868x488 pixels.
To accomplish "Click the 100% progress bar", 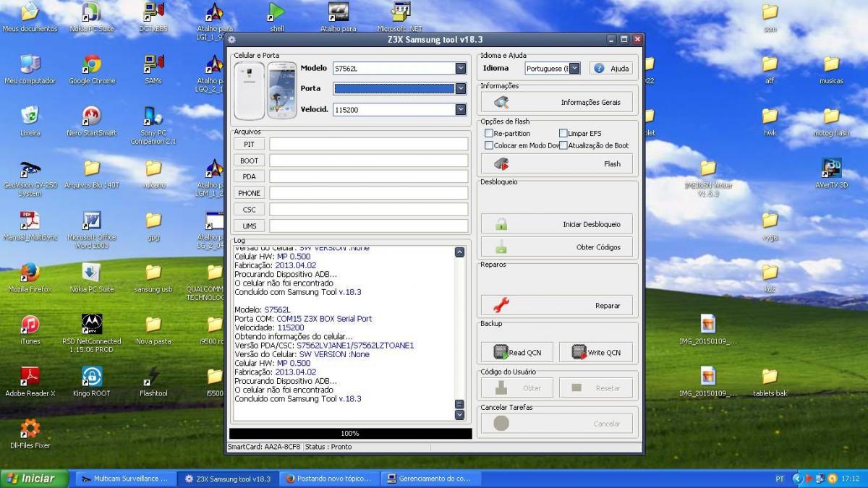I will tap(350, 433).
